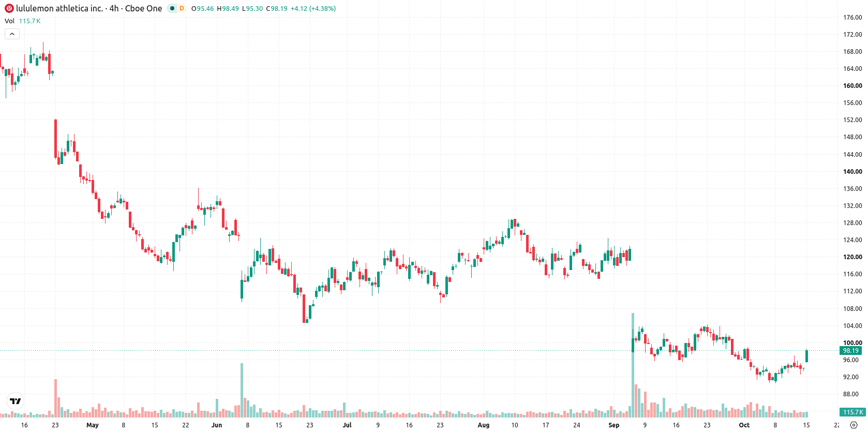Click the Aug label on time axis
868x432 pixels.
(x=484, y=425)
